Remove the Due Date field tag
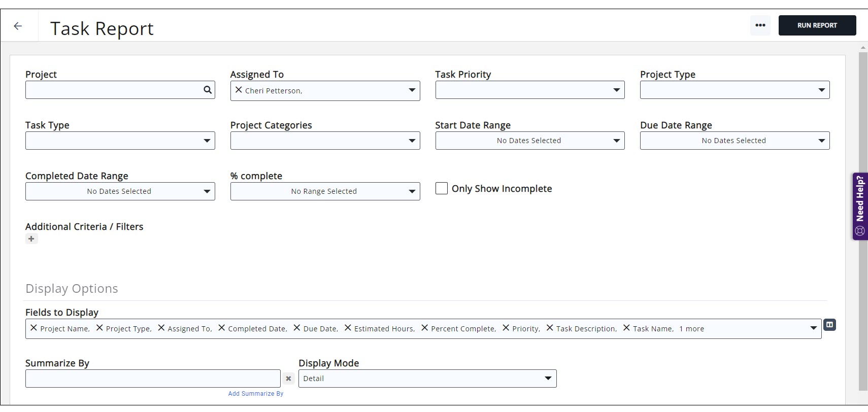868x412 pixels. (x=297, y=328)
